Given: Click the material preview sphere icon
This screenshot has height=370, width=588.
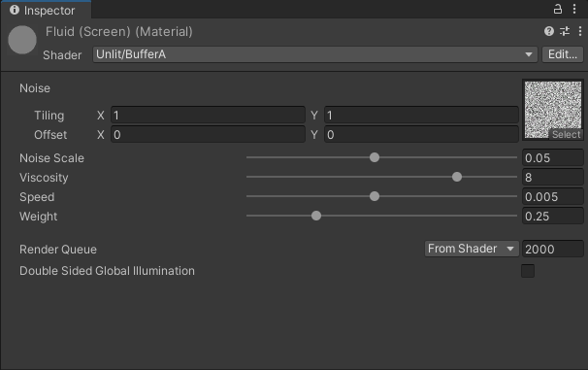Looking at the screenshot, I should pos(22,40).
